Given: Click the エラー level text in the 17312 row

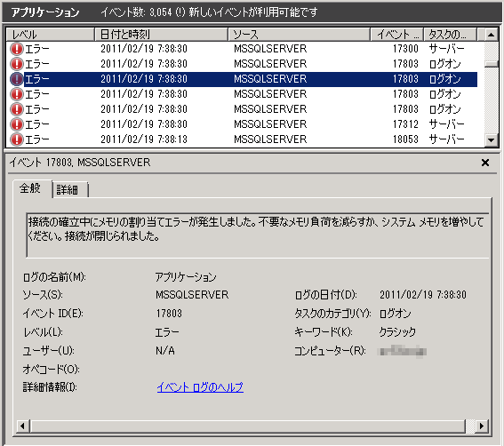Looking at the screenshot, I should coord(37,124).
